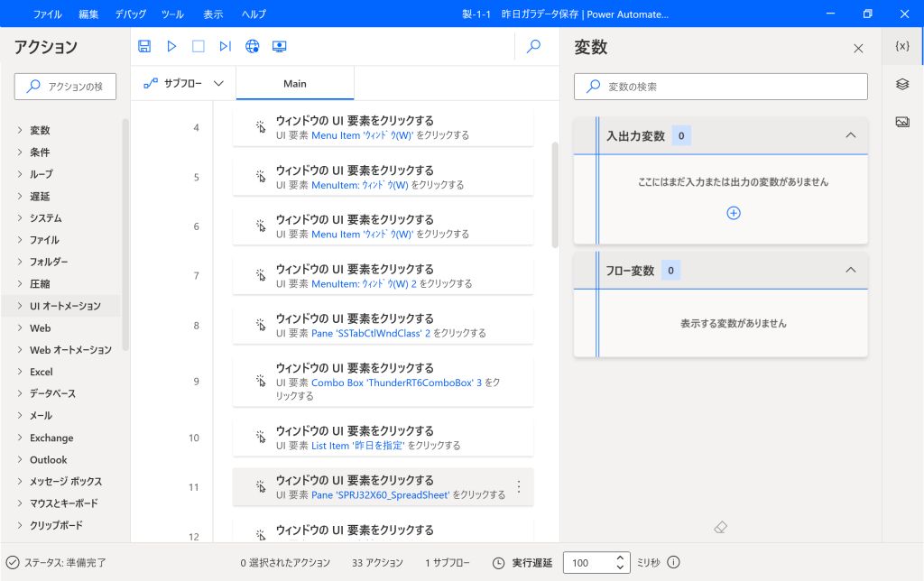Screen dimensions: 924x581
Task: Open the サブフロー dropdown
Action: [x=184, y=84]
